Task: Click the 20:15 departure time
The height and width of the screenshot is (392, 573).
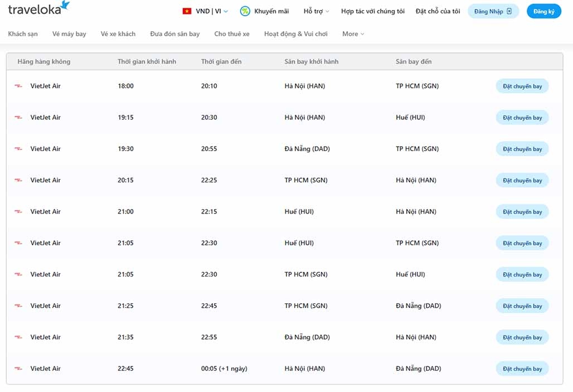Action: coord(126,180)
